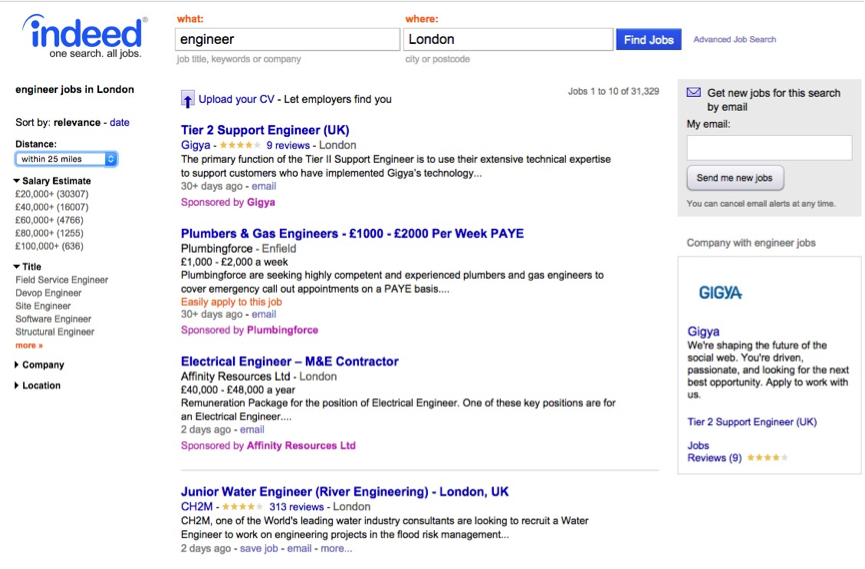Click the 'what' search field

287,39
